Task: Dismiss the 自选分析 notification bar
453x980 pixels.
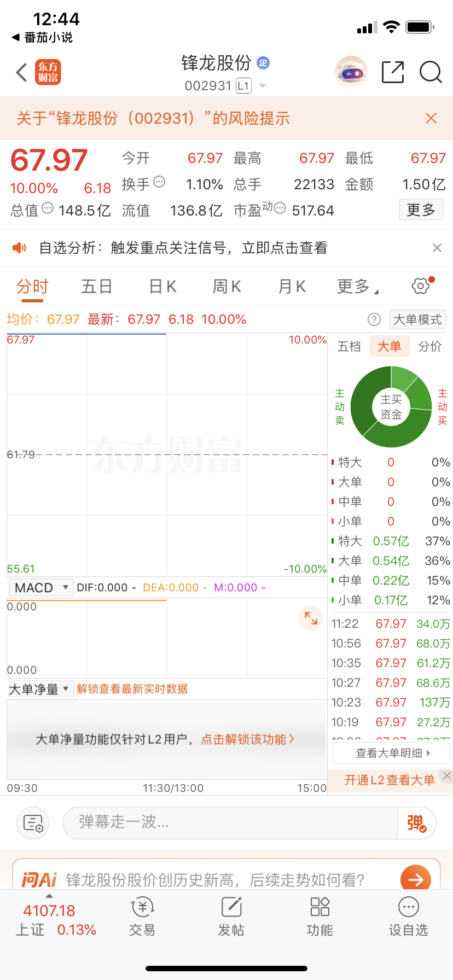Action: [437, 248]
